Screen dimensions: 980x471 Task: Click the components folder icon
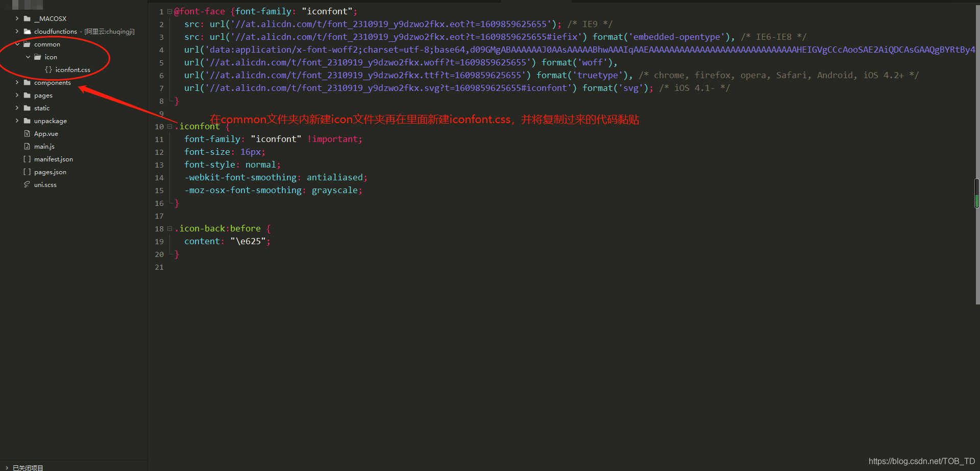(27, 83)
